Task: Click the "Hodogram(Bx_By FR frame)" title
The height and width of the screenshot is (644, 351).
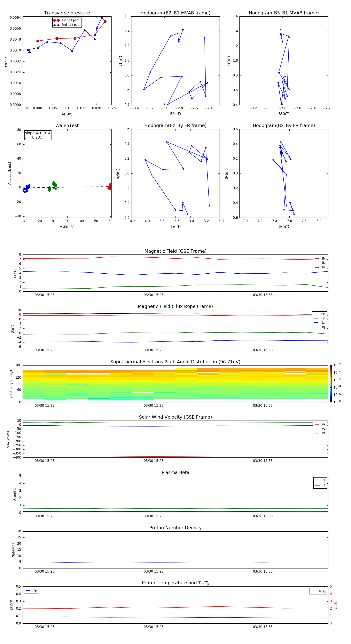Action: click(x=284, y=125)
